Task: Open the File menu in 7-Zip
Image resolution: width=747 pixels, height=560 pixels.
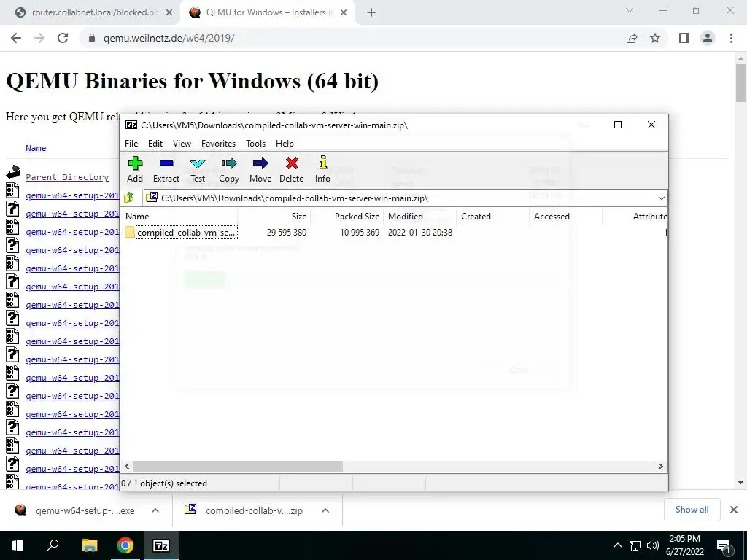Action: pos(131,144)
